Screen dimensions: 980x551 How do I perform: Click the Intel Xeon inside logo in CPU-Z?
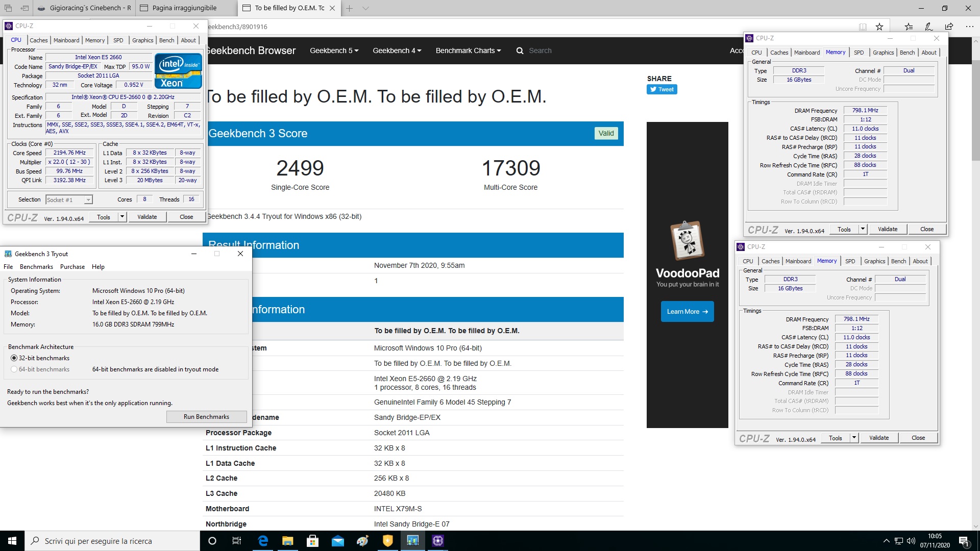pyautogui.click(x=178, y=71)
